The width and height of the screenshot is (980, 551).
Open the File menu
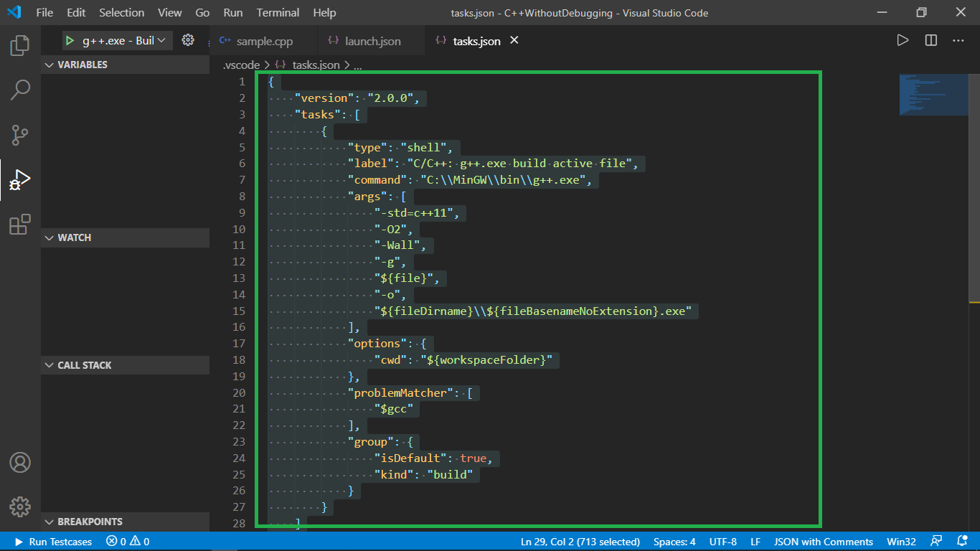click(44, 12)
